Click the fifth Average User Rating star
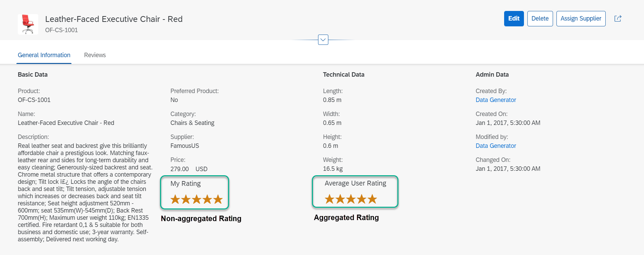 click(x=372, y=199)
